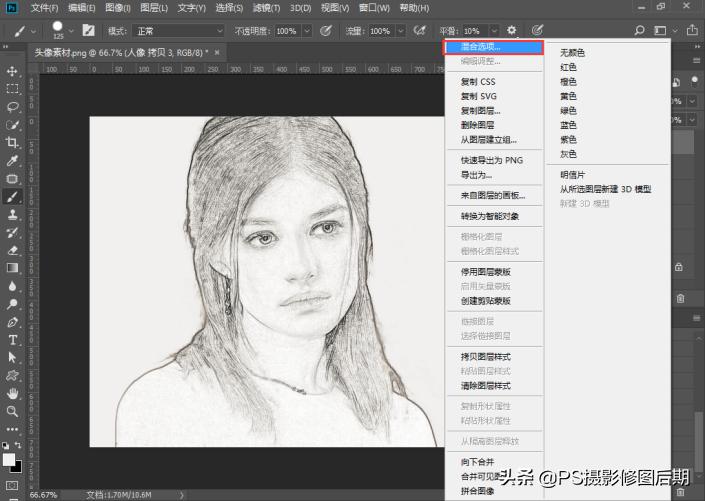Select the Zoom tool

pyautogui.click(x=12, y=411)
